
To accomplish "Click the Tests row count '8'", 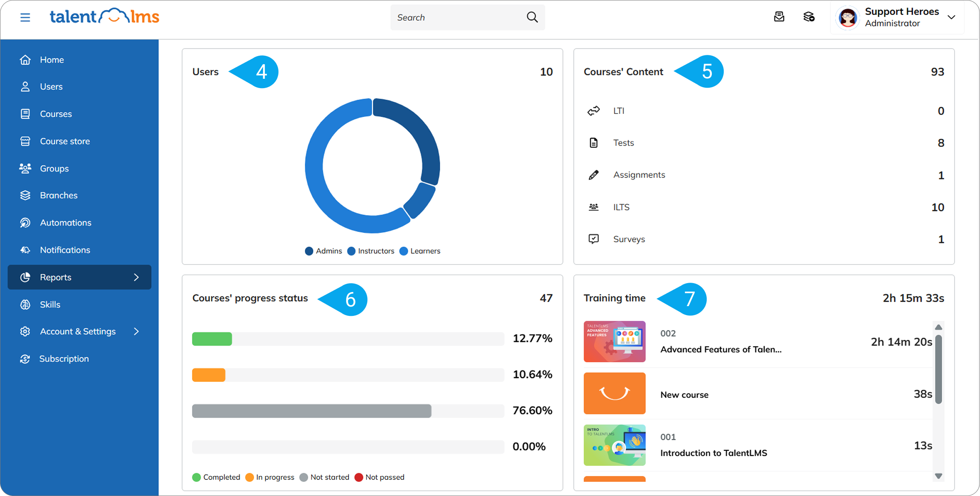I will pos(941,143).
